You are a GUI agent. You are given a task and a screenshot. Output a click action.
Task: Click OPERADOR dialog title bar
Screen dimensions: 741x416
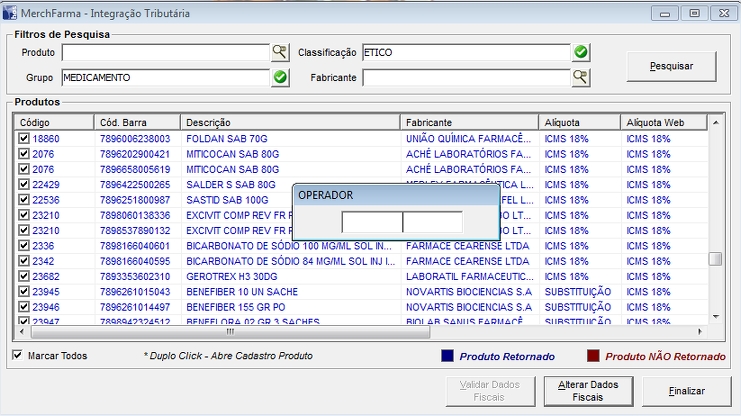pos(396,195)
